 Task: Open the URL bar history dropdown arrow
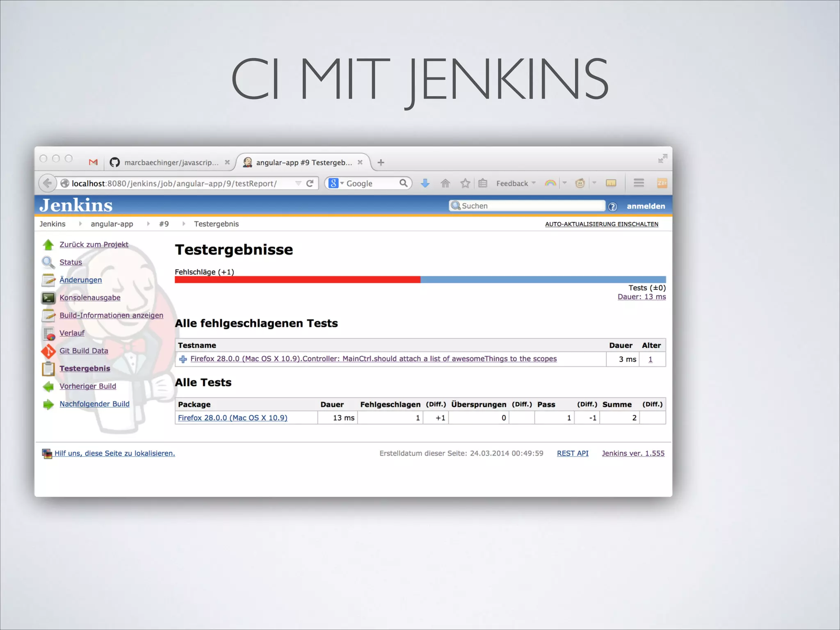298,183
